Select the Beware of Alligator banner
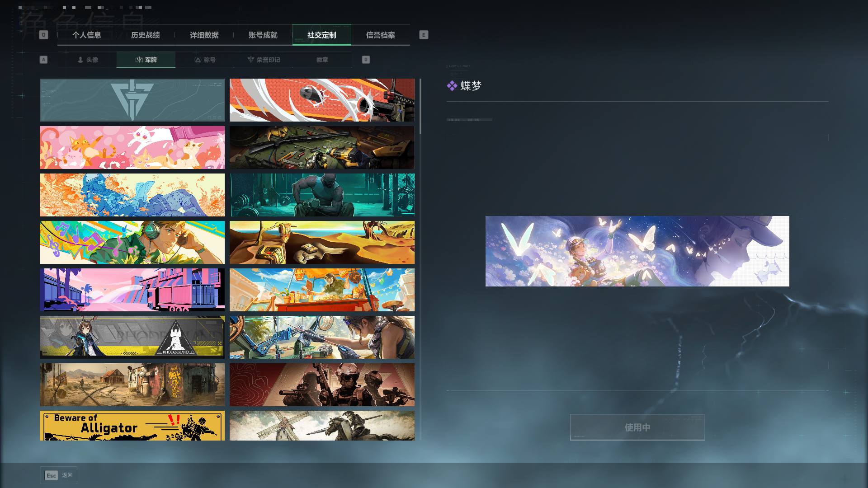This screenshot has height=488, width=868. [x=132, y=426]
